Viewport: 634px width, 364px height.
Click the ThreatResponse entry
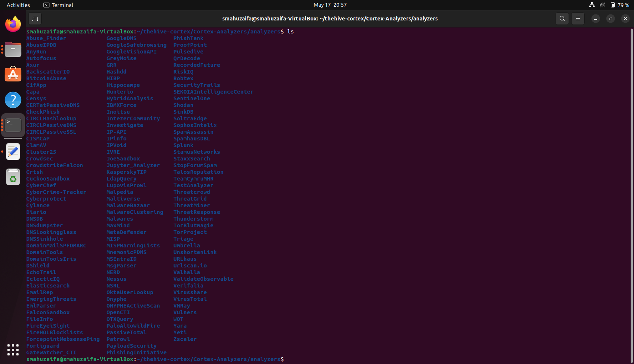pyautogui.click(x=197, y=212)
